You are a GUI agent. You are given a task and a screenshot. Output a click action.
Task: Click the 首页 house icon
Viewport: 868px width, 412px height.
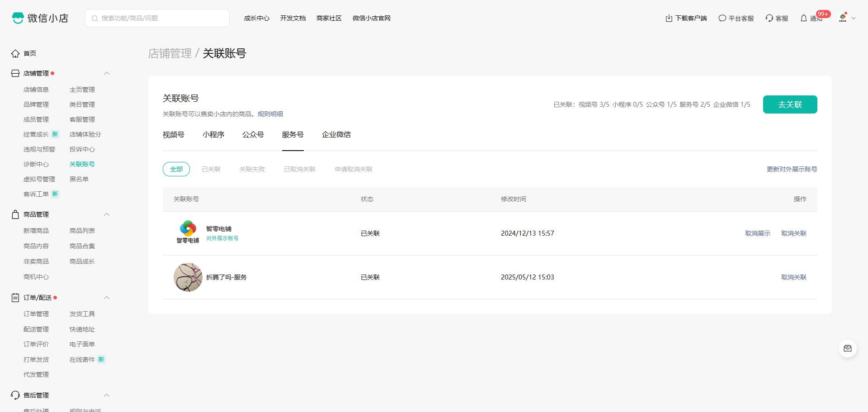(15, 53)
